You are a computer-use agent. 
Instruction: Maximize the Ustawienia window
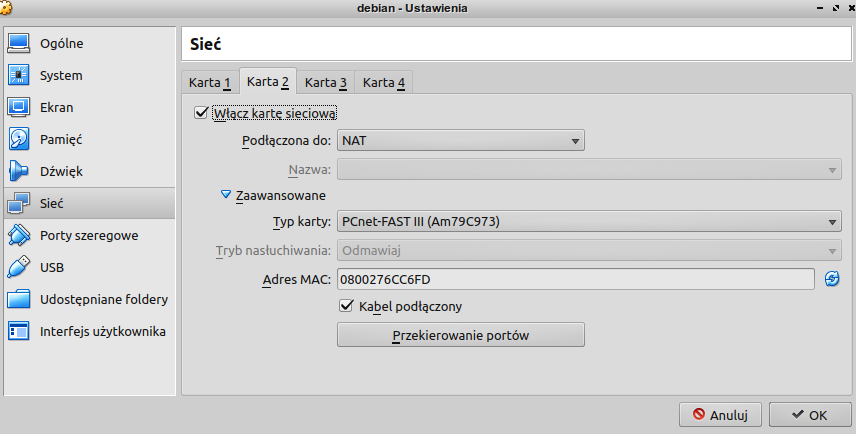pos(835,8)
